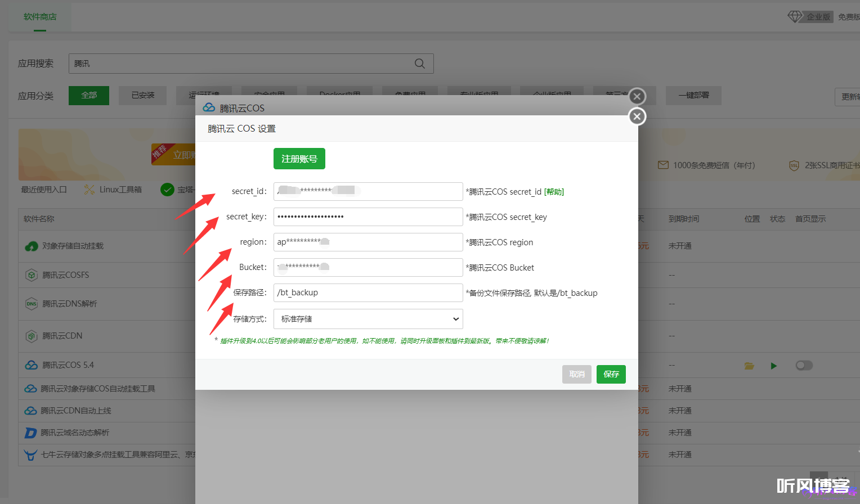Click into the secret_id input field
Viewport: 860px width, 504px height.
(x=368, y=191)
